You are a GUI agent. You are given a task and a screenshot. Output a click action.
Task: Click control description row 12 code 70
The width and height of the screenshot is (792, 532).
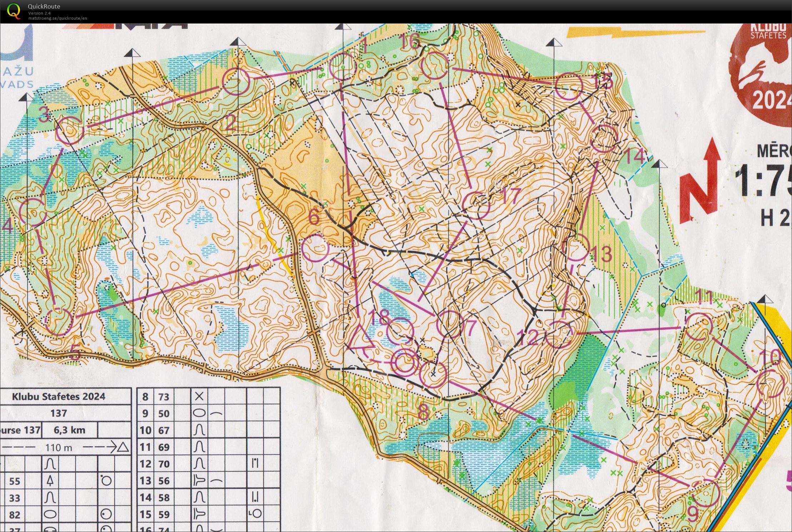[164, 464]
